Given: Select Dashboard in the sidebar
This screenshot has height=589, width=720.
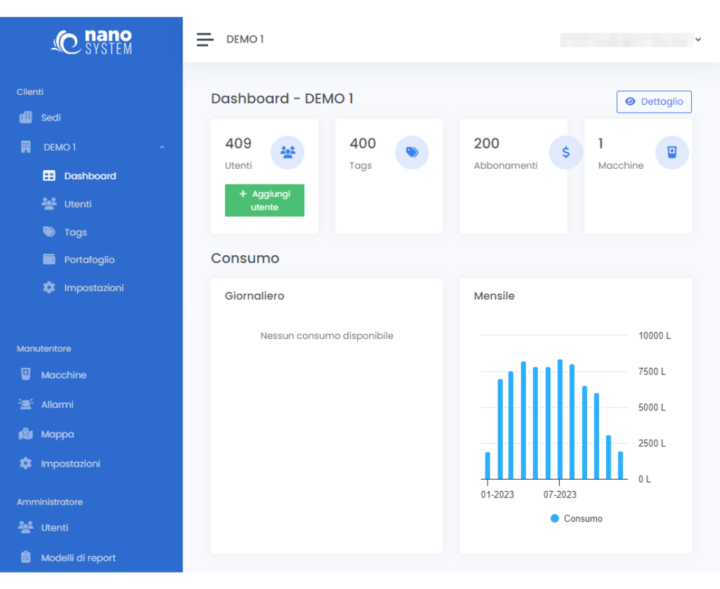Looking at the screenshot, I should point(89,176).
